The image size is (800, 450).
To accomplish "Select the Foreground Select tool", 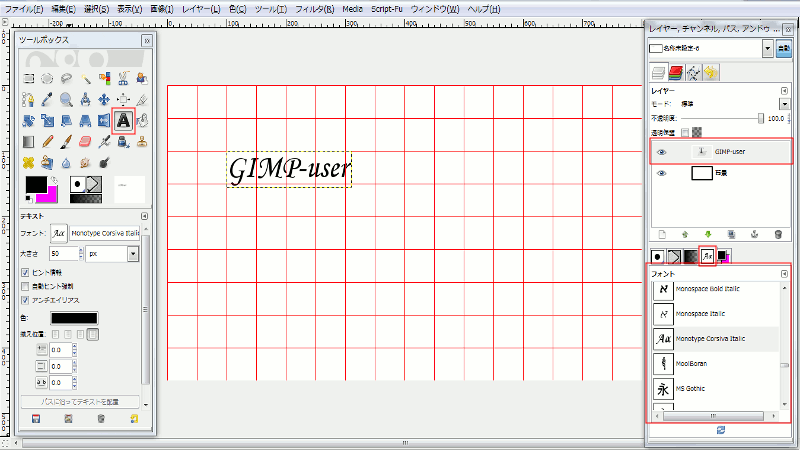I will tap(142, 79).
